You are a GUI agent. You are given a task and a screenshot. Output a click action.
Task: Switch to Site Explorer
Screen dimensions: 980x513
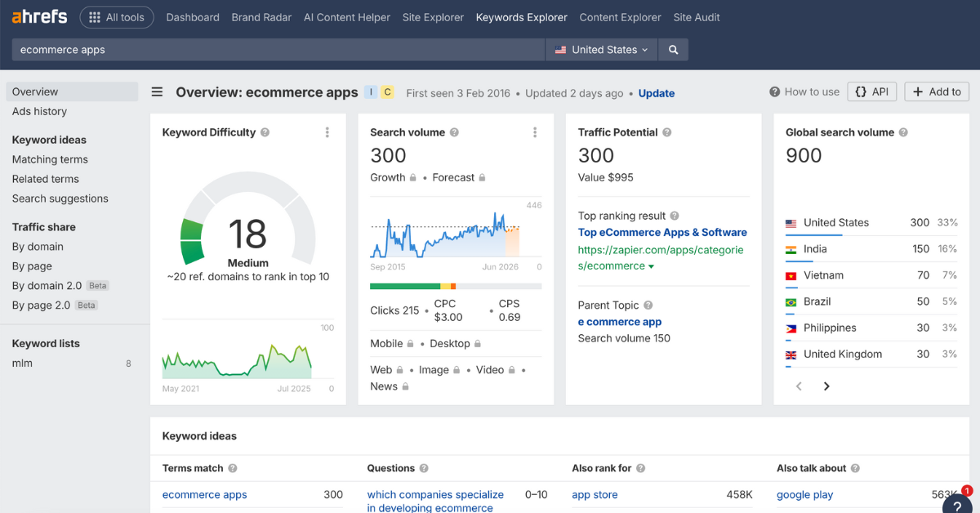433,17
